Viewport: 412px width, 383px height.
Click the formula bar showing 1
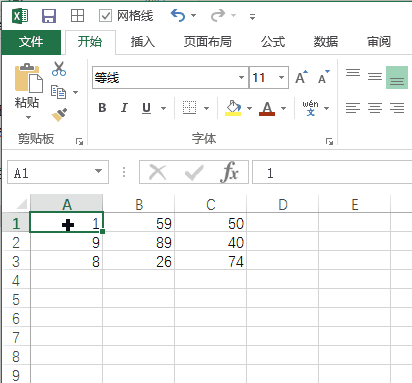[332, 172]
